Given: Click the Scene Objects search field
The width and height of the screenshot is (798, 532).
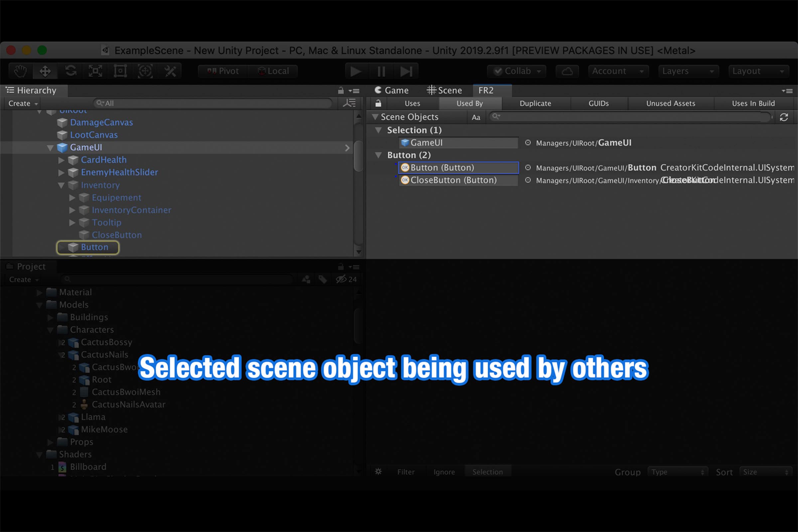Looking at the screenshot, I should 631,117.
